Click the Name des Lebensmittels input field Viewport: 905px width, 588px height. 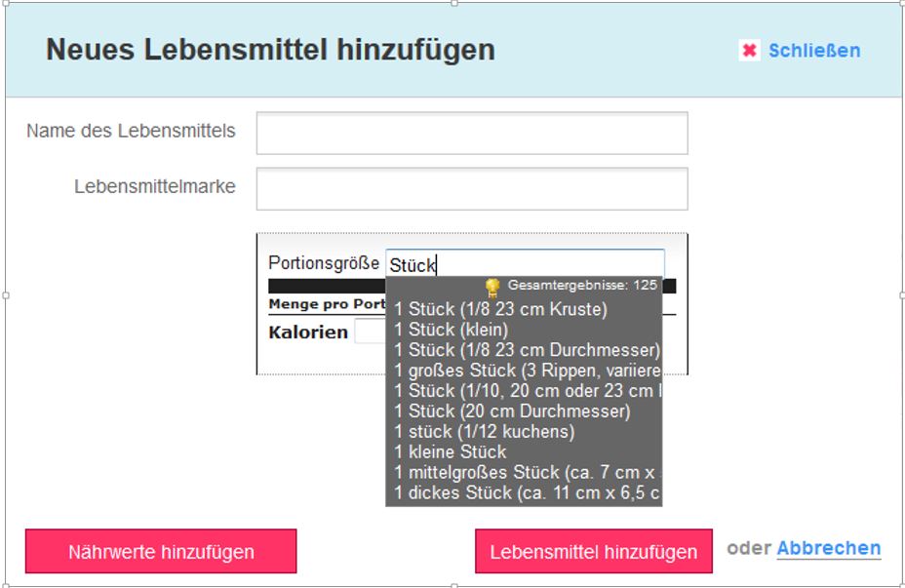tap(472, 134)
